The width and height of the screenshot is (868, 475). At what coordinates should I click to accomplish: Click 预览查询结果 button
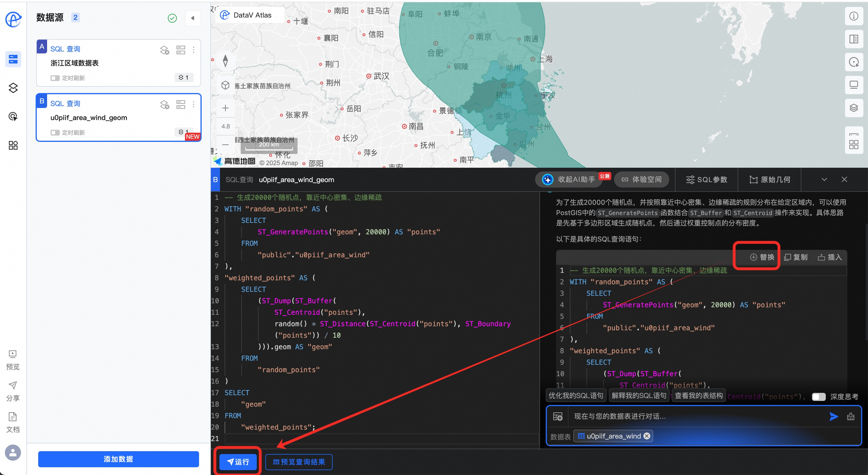coord(299,462)
